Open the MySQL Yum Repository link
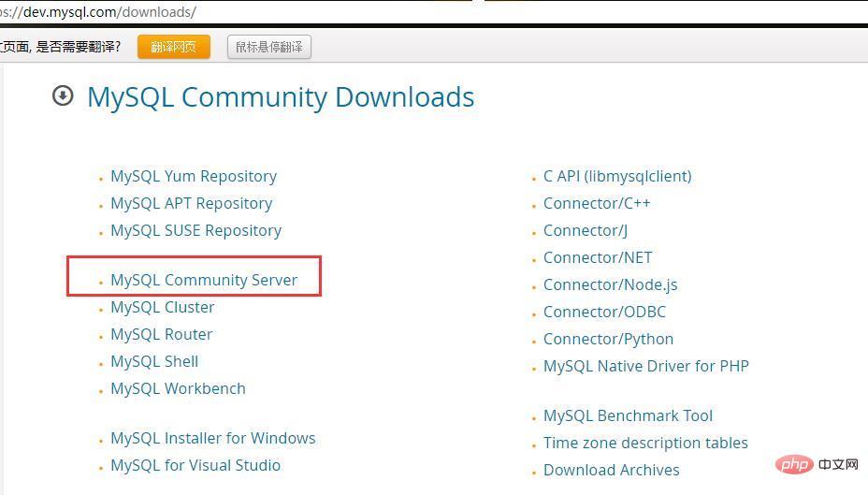This screenshot has width=868, height=495. [x=194, y=176]
